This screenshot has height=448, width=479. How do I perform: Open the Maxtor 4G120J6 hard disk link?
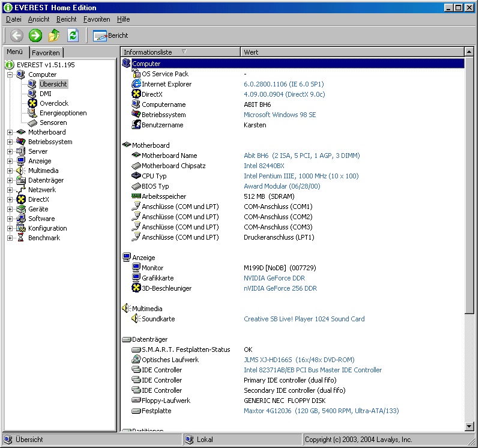click(321, 411)
